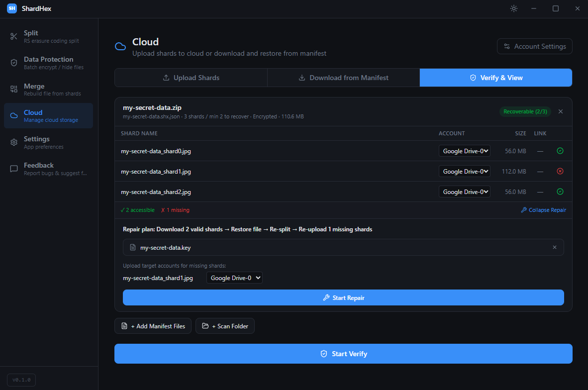Viewport: 588px width, 390px height.
Task: Collapse the Repair section
Action: coord(543,210)
